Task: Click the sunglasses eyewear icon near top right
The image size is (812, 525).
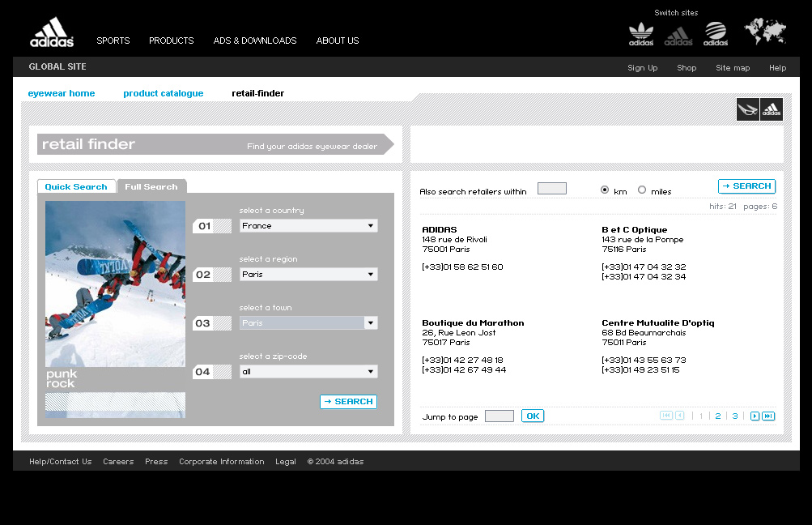Action: coord(746,109)
